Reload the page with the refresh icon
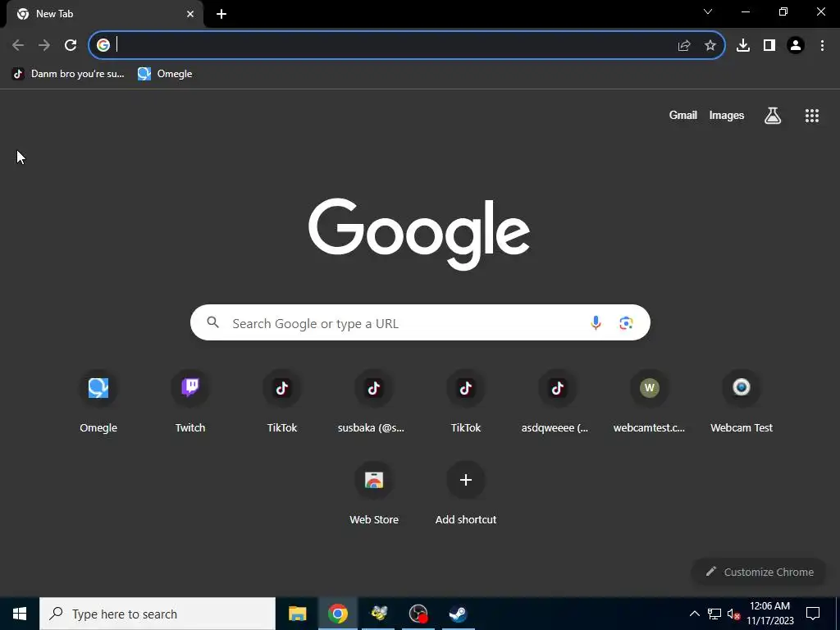The width and height of the screenshot is (840, 630). click(71, 45)
